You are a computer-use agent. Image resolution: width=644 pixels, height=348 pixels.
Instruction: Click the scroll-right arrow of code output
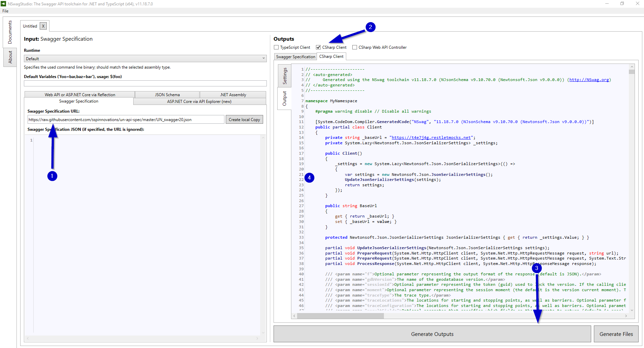click(x=626, y=316)
